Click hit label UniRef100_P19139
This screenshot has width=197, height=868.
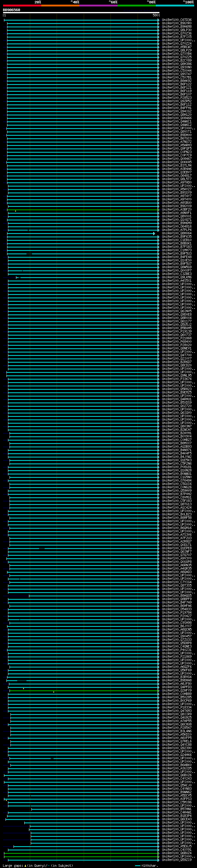tap(176, 332)
